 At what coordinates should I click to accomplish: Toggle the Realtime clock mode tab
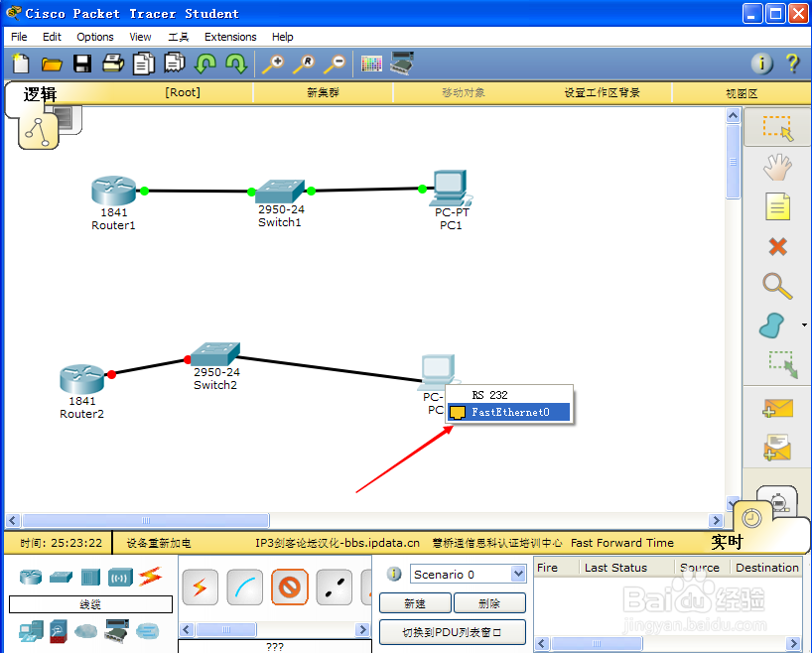pyautogui.click(x=751, y=518)
